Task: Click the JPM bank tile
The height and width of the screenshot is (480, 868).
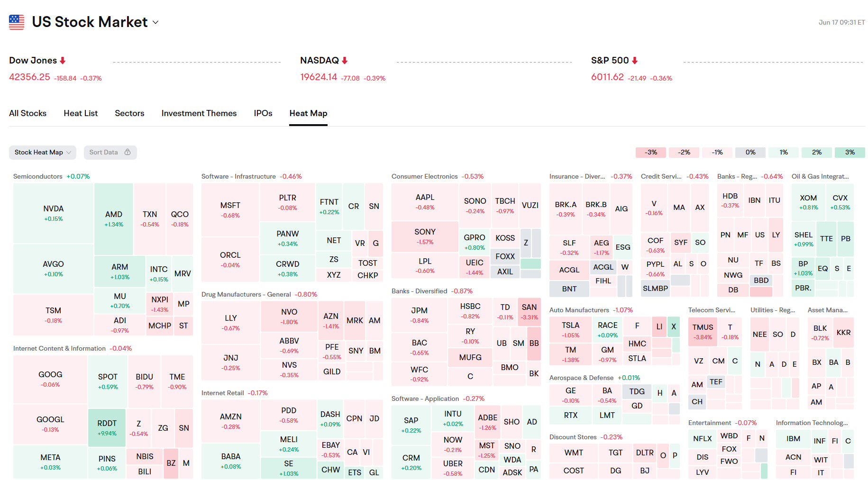Action: pyautogui.click(x=420, y=315)
